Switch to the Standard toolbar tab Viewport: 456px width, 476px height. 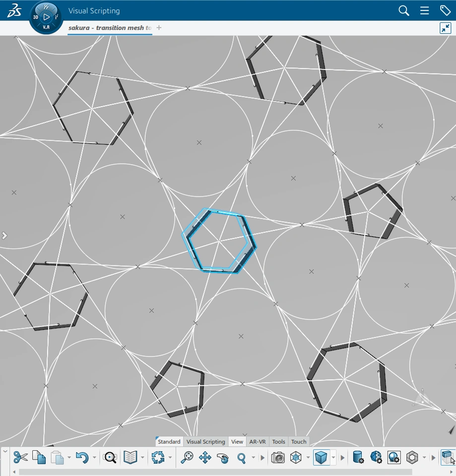(x=169, y=442)
